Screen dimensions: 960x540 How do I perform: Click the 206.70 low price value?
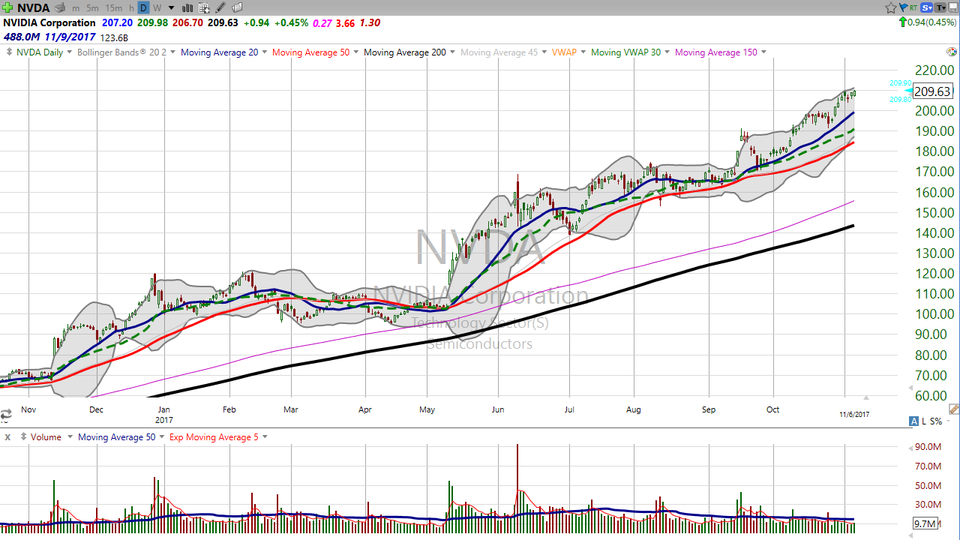(x=188, y=23)
